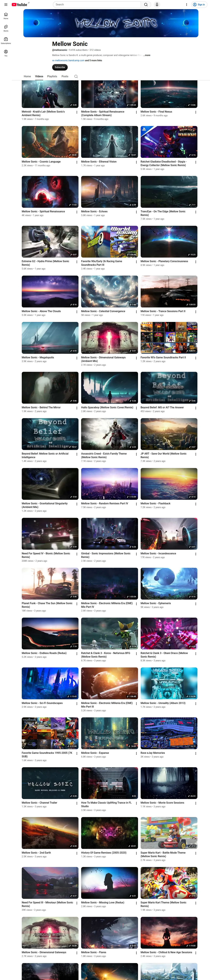Image resolution: width=210 pixels, height=980 pixels.
Task: Open Subscriptions from the left sidebar
Action: [x=6, y=40]
